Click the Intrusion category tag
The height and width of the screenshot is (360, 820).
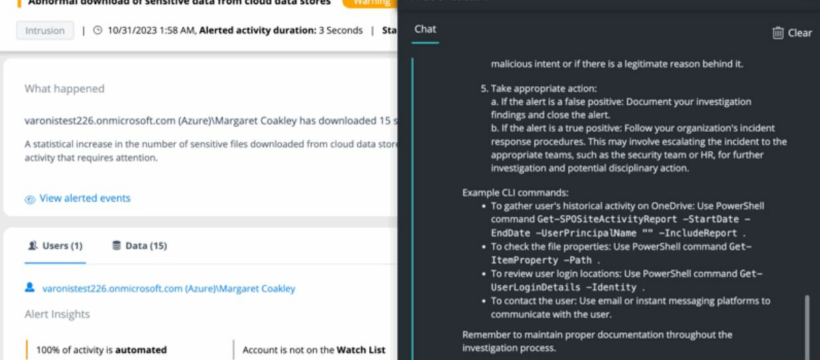(x=45, y=30)
